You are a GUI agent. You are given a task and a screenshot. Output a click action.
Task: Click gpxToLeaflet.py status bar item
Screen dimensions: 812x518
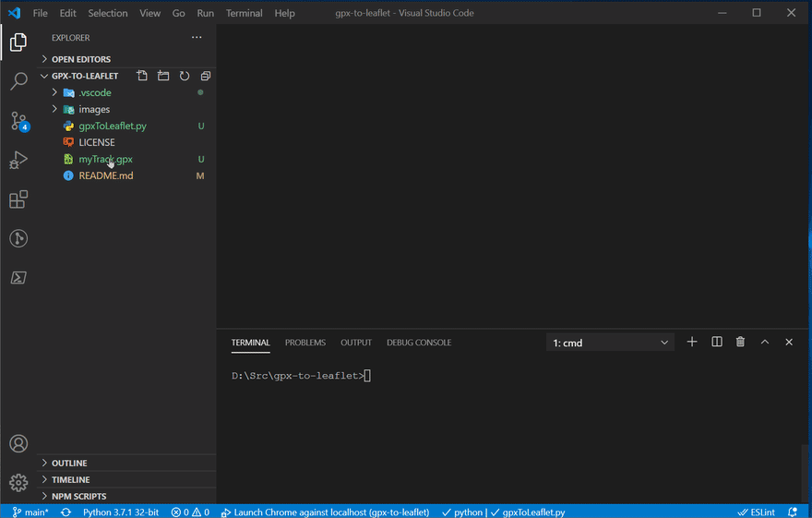point(528,512)
